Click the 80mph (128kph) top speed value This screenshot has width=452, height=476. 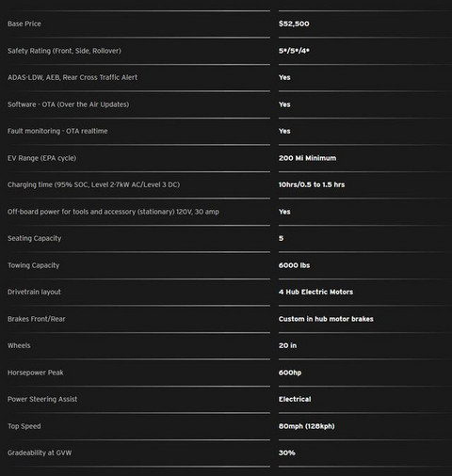point(306,426)
